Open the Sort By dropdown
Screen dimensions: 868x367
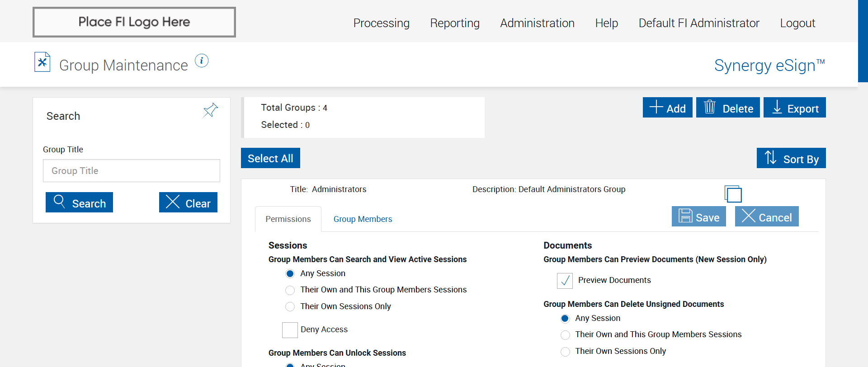pyautogui.click(x=791, y=158)
